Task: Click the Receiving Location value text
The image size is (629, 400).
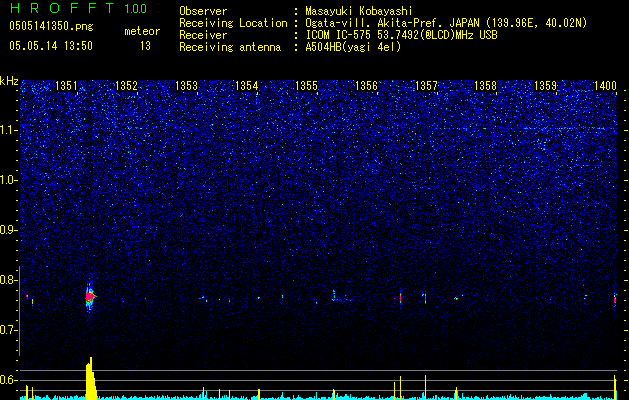Action: pyautogui.click(x=446, y=23)
